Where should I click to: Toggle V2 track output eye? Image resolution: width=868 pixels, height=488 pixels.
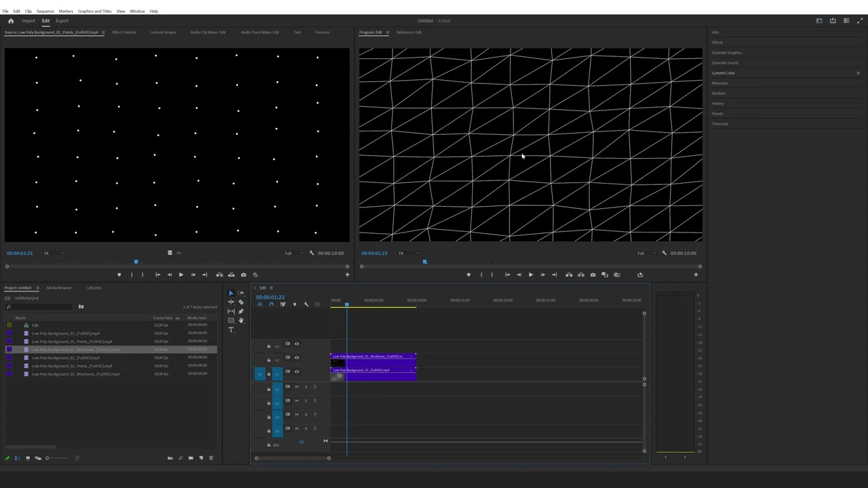click(296, 357)
